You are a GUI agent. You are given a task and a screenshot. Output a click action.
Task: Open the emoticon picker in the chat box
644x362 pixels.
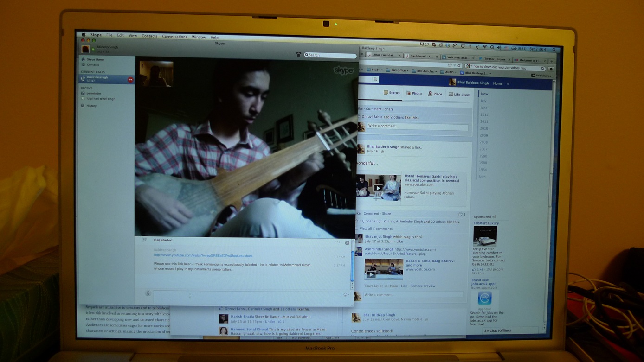pos(346,295)
